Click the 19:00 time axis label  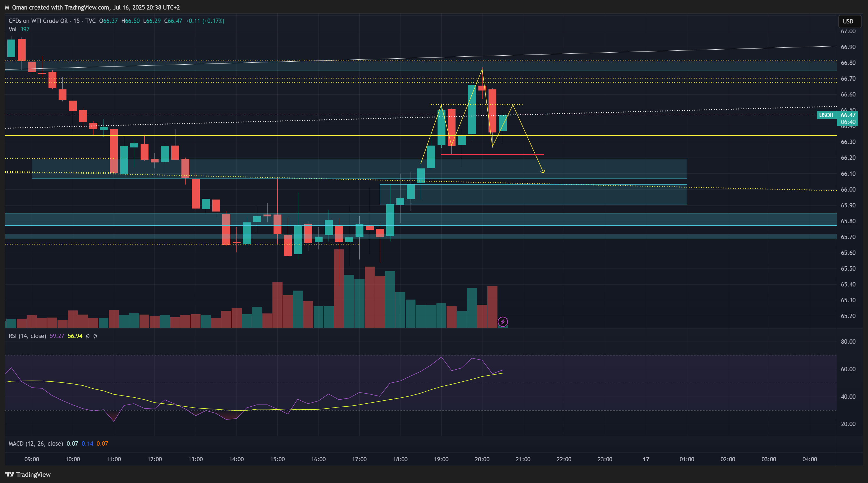(441, 459)
